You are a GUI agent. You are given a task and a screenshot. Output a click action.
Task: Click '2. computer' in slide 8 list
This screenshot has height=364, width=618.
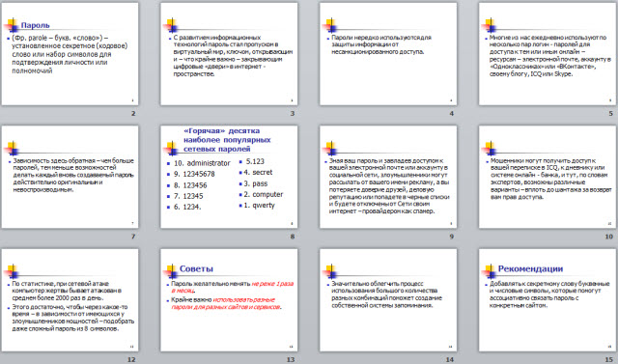[x=263, y=194]
